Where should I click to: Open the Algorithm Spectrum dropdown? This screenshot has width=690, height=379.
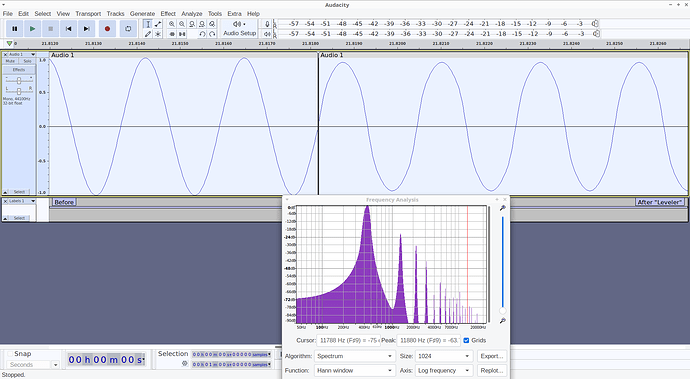tap(354, 356)
